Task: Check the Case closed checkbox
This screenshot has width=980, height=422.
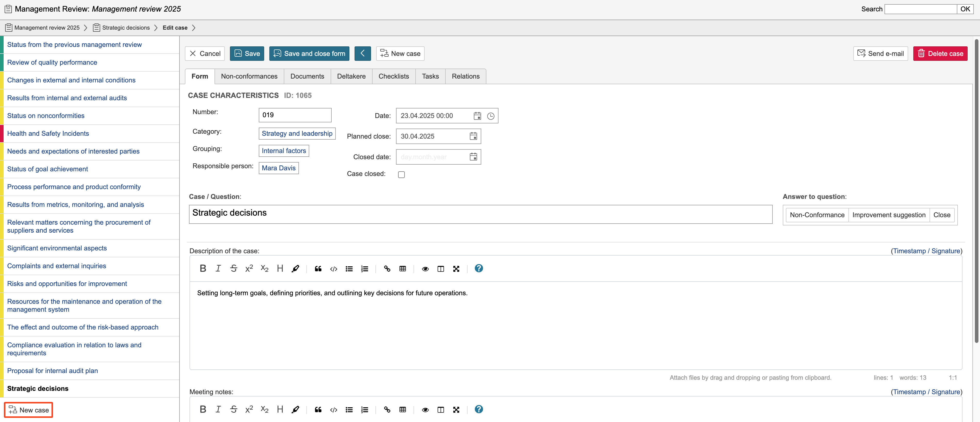Action: (401, 175)
